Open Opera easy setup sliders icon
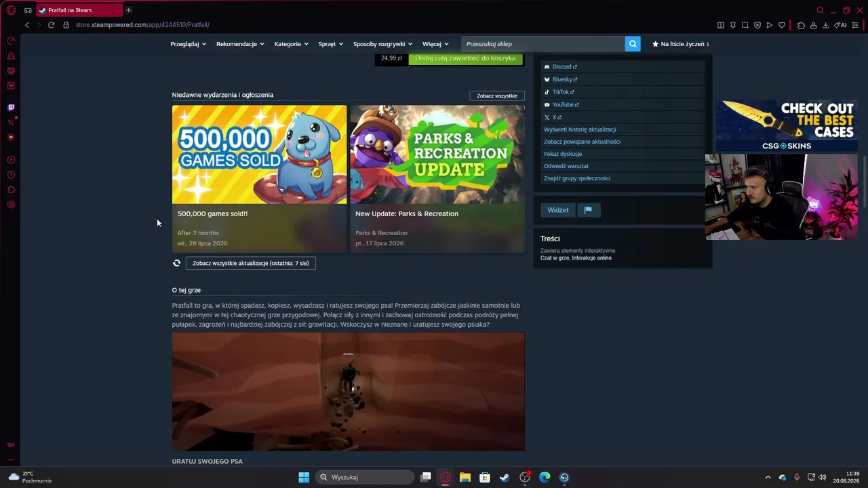868x488 pixels. tap(854, 25)
